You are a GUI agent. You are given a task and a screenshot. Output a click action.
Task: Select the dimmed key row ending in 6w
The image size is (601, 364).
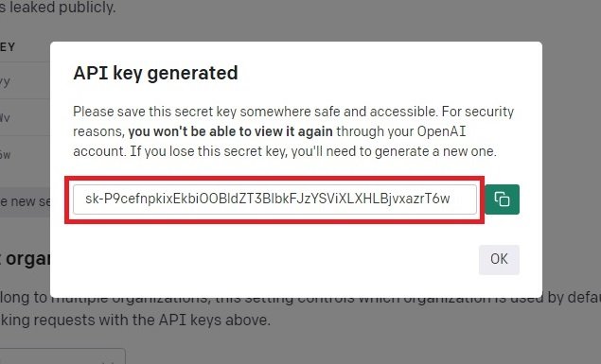click(25, 154)
